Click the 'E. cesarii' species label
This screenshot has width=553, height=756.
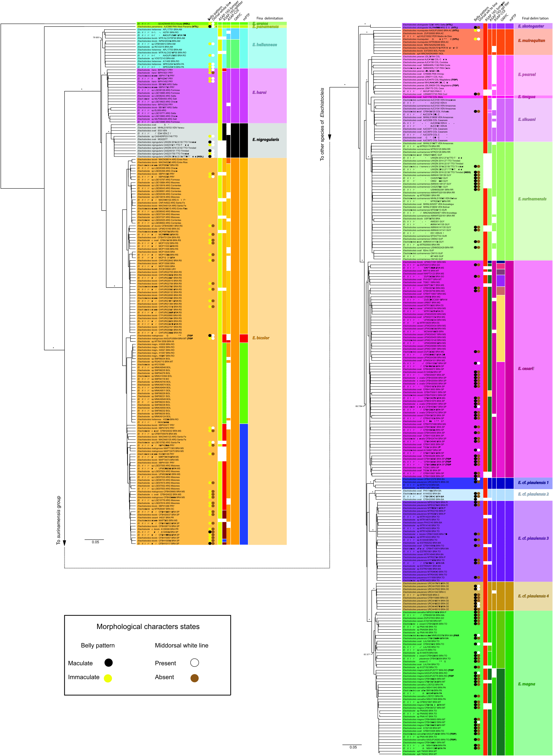526,368
